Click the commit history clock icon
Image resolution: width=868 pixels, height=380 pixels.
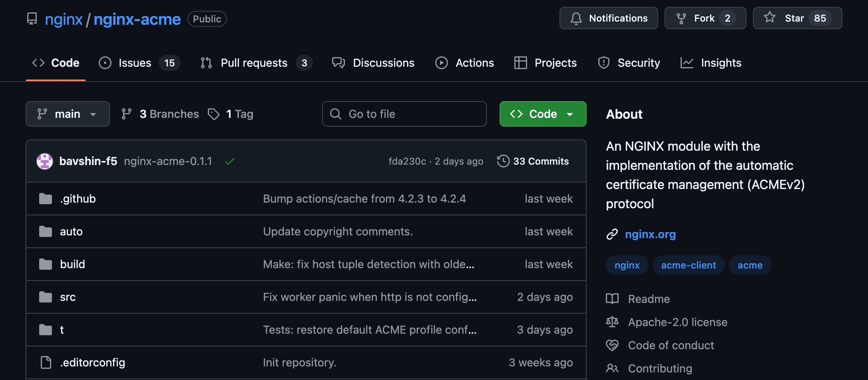503,161
